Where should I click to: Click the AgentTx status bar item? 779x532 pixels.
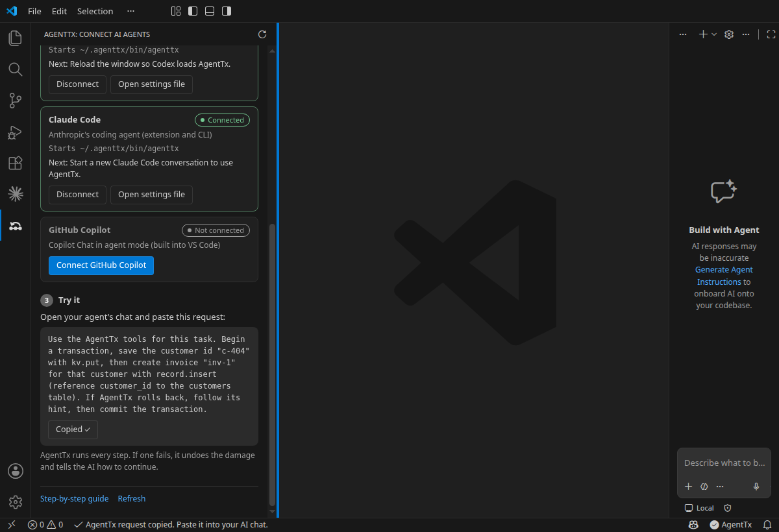click(x=731, y=525)
